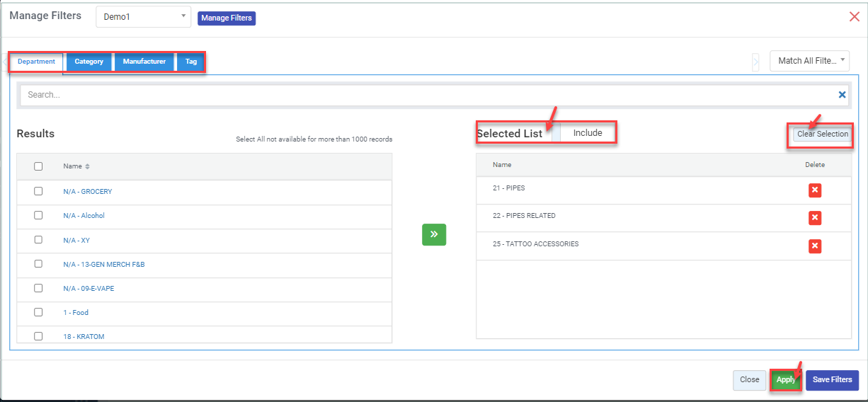
Task: Select the Tag tab
Action: (x=191, y=62)
